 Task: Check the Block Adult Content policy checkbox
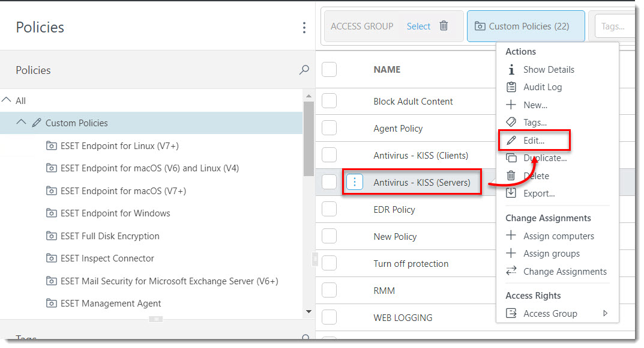click(329, 101)
